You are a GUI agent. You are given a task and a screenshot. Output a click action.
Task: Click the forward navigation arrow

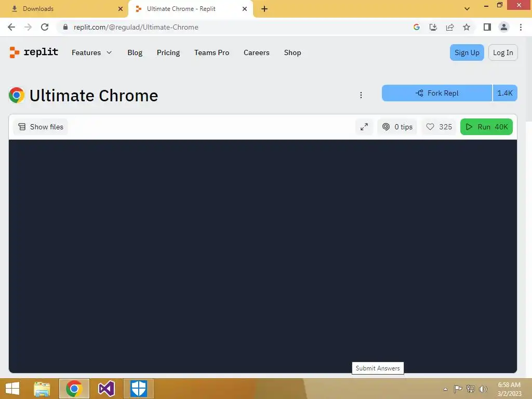(28, 27)
